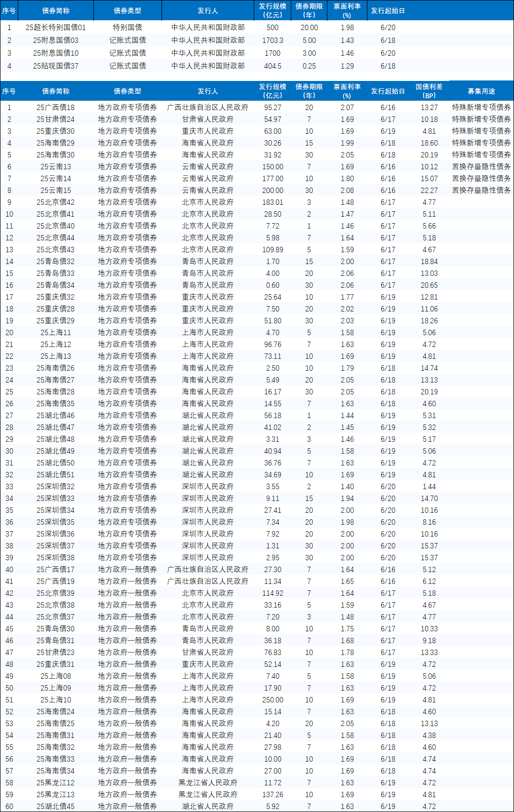This screenshot has height=812, width=514.
Task: Click bond name 25超长特别国债01
Action: [x=56, y=28]
